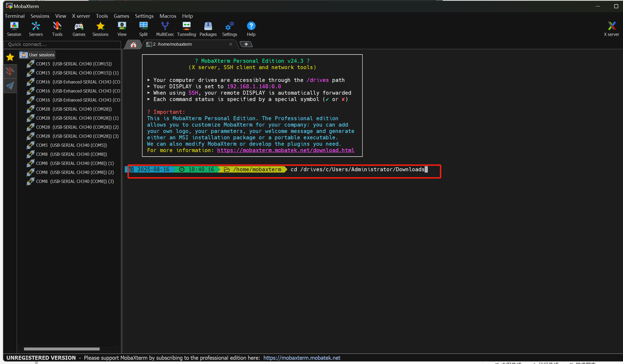623x364 pixels.
Task: Click the prompt date 2025-08-16
Action: pyautogui.click(x=153, y=169)
